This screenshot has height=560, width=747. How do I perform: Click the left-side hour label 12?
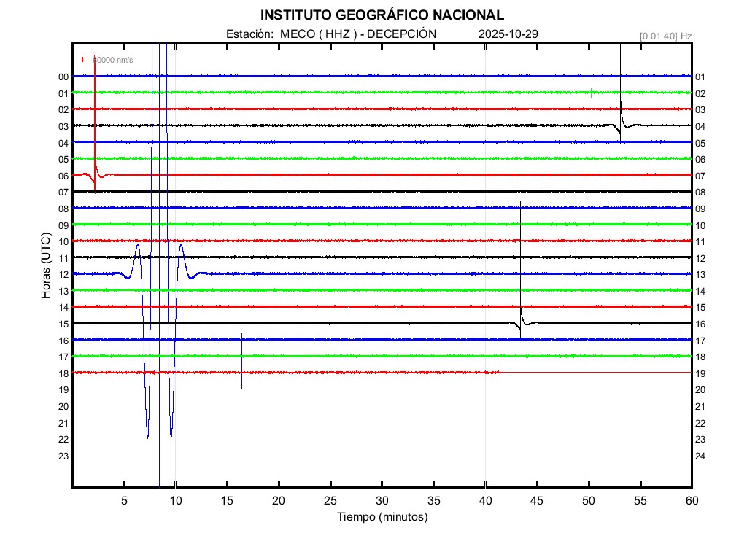(63, 275)
